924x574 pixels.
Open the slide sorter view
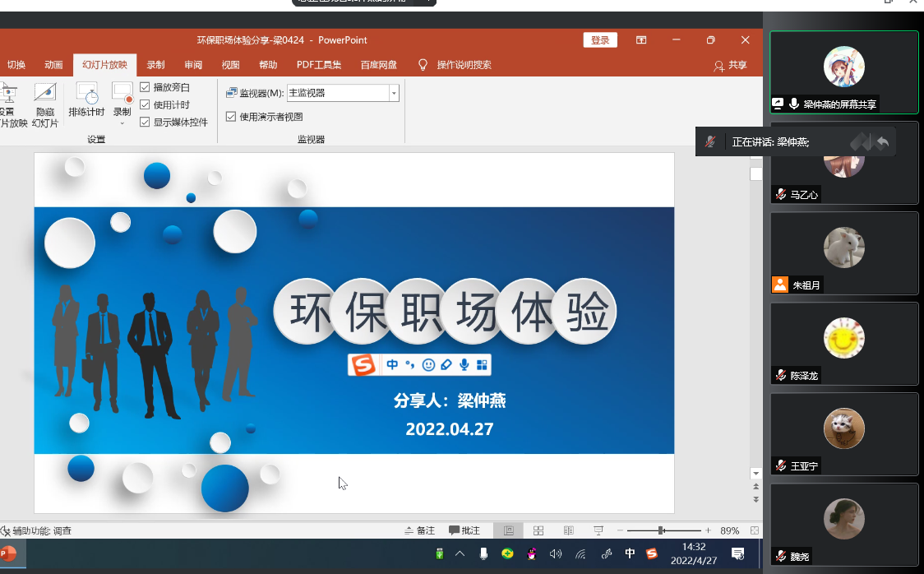coord(538,530)
